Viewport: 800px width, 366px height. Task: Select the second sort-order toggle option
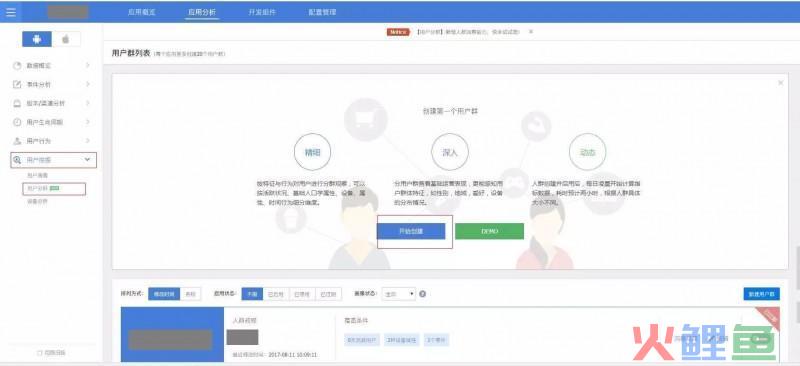coord(190,294)
